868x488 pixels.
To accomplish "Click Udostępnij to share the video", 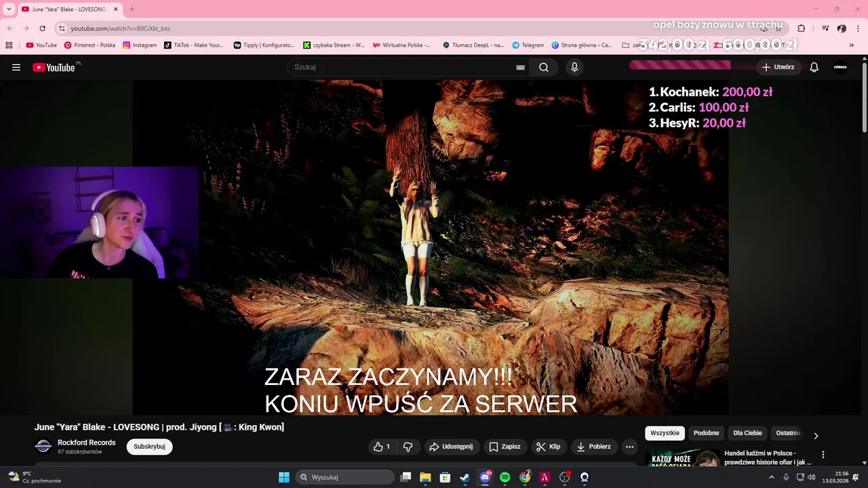I will pos(451,447).
